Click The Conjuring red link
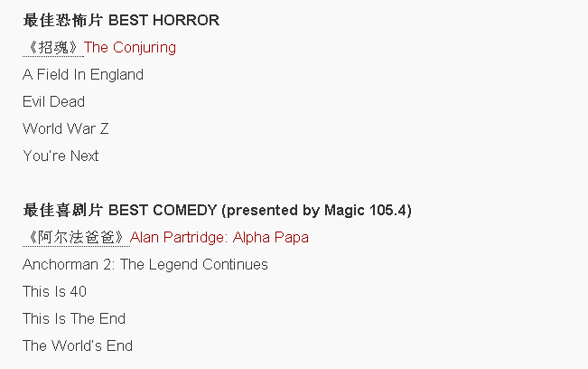 tap(130, 48)
